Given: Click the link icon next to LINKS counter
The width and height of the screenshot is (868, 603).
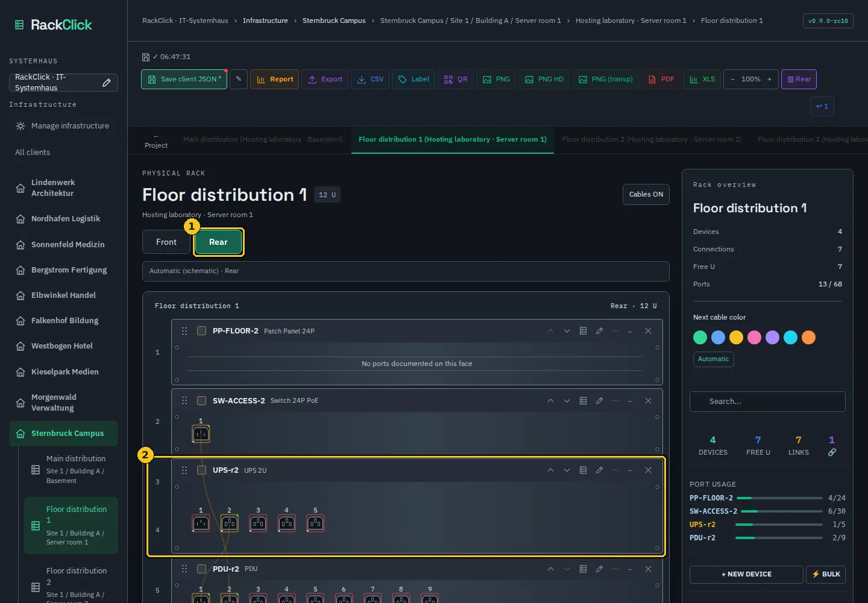Looking at the screenshot, I should click(x=832, y=452).
